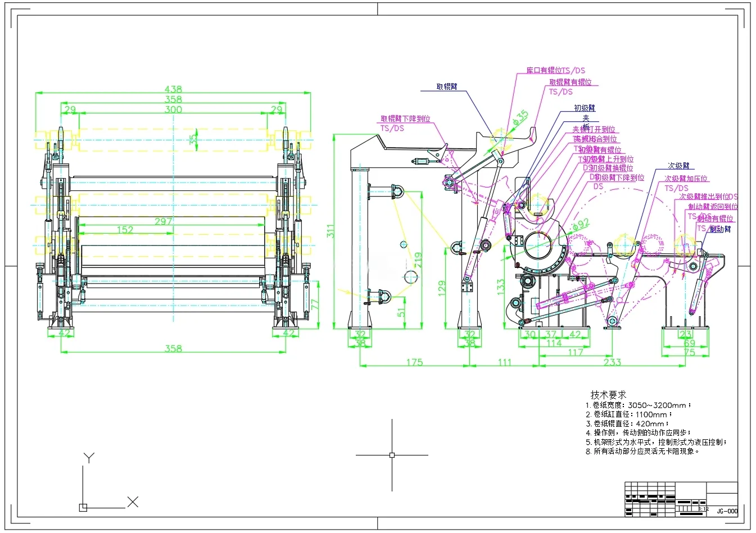756x533 pixels.
Task: Click the 技术要求 notes heading
Action: tap(608, 395)
